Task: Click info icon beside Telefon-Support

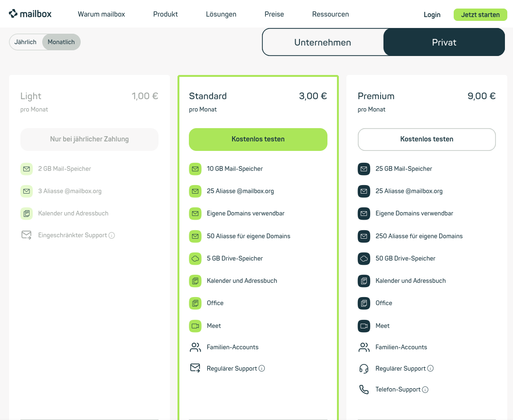Action: pyautogui.click(x=425, y=390)
